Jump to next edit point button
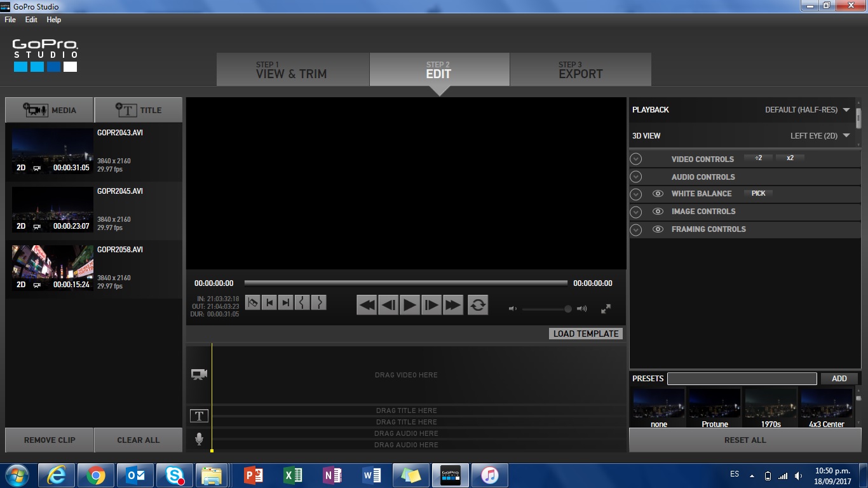The width and height of the screenshot is (868, 488). click(x=286, y=302)
